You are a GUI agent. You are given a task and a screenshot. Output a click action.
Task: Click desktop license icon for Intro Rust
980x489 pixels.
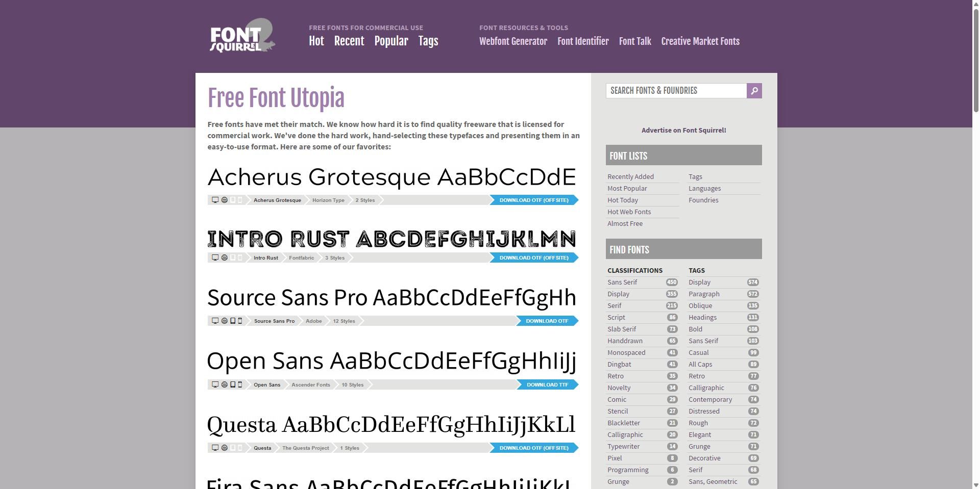[x=215, y=258]
